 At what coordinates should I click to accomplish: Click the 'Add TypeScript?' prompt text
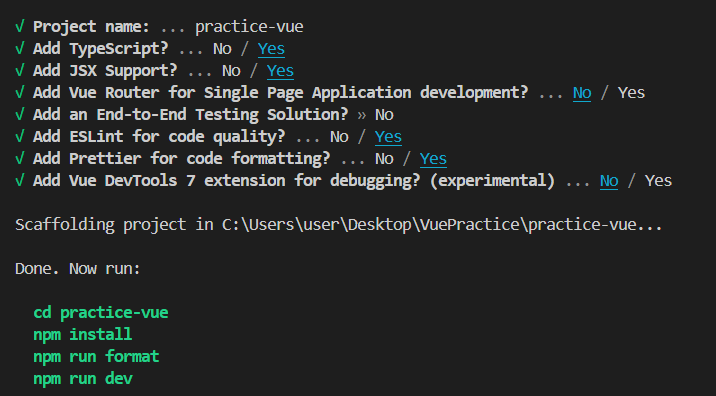pyautogui.click(x=100, y=48)
